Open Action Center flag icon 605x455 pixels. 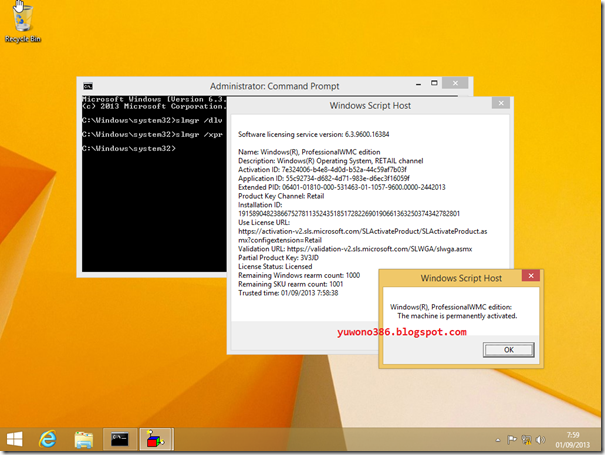tap(512, 440)
